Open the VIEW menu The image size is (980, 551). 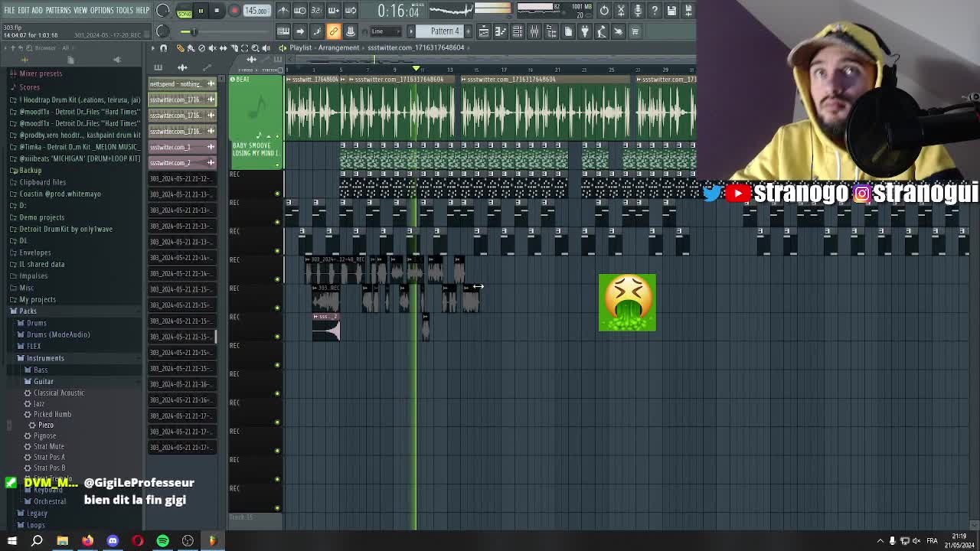[x=80, y=10]
